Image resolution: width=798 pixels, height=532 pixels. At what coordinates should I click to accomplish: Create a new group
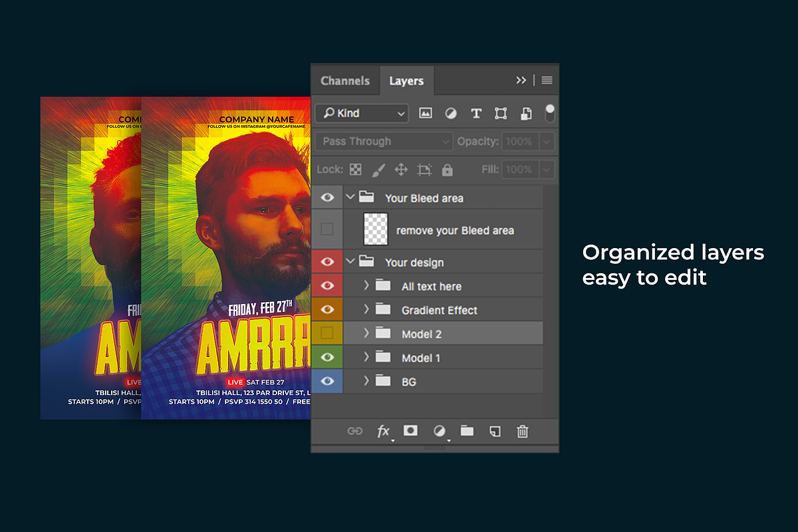coord(467,431)
